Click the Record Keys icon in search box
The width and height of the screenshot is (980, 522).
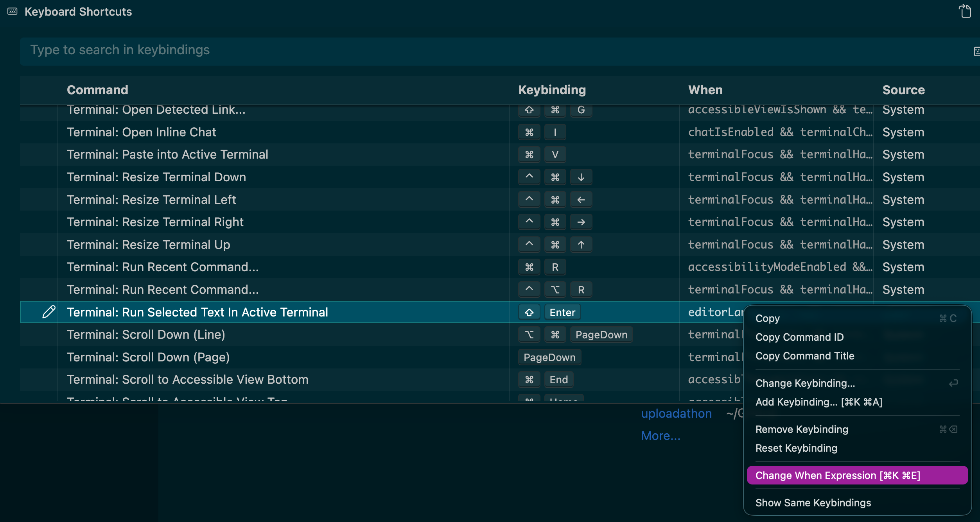[x=976, y=51]
